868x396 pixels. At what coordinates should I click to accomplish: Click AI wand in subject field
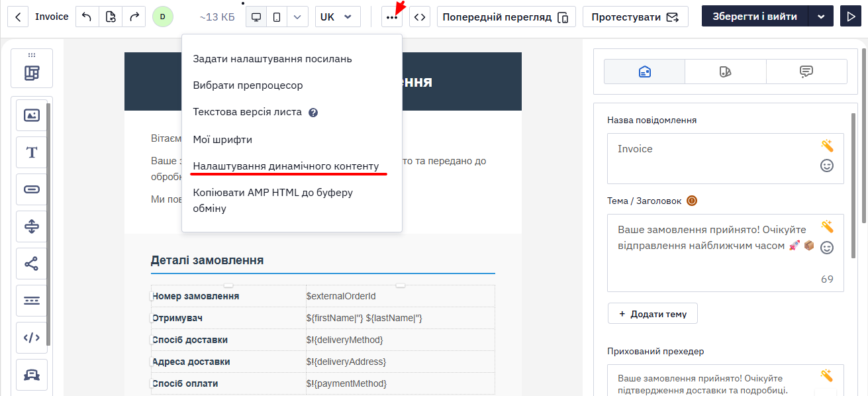pos(827,226)
